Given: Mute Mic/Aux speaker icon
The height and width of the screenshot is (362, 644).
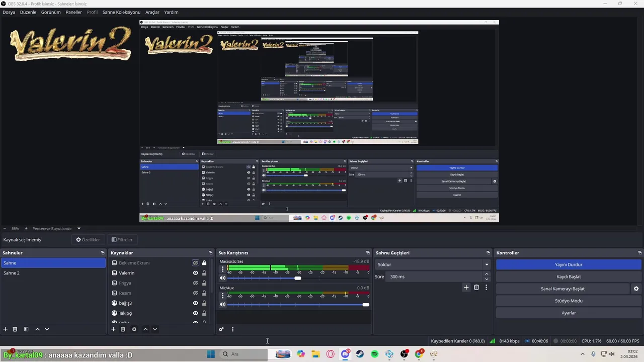Looking at the screenshot, I should (x=222, y=305).
